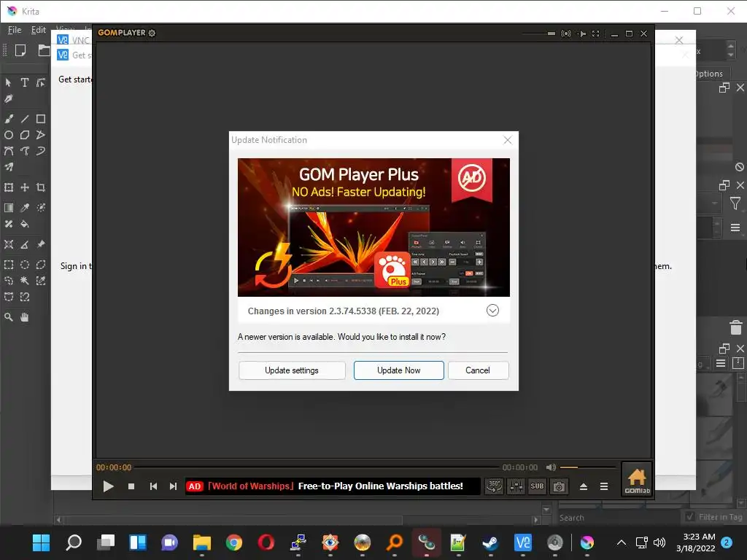Screen dimensions: 747x560
Task: Select the Multibrush tool in Krita
Action: tap(9, 167)
